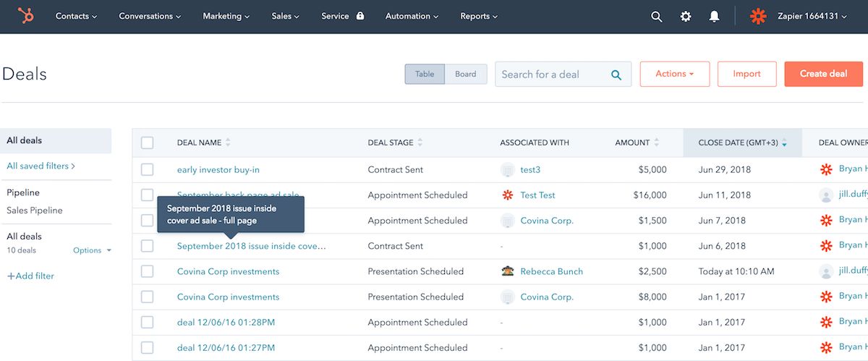Open the Contacts menu
This screenshot has width=868, height=361.
pyautogui.click(x=76, y=16)
